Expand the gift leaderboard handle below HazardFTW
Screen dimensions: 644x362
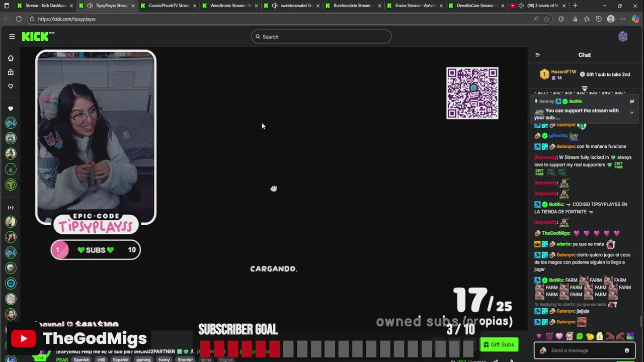[585, 88]
